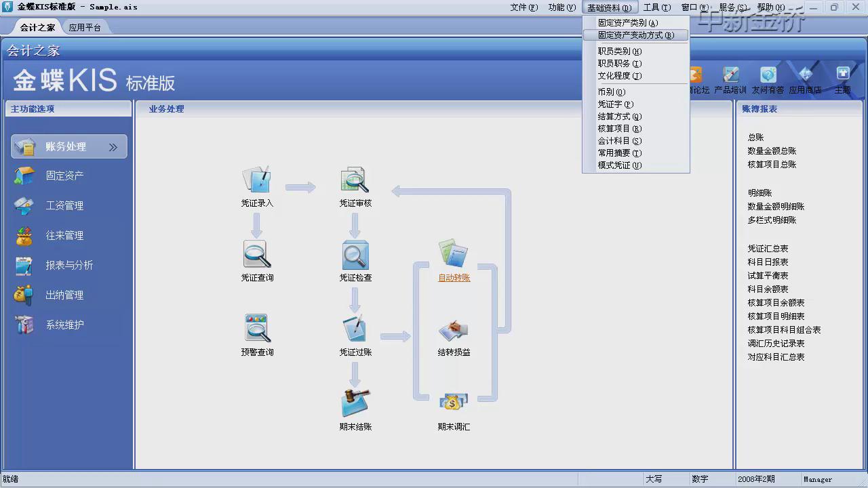The image size is (868, 488).
Task: Open the 预警查询 warning query icon
Action: [258, 329]
